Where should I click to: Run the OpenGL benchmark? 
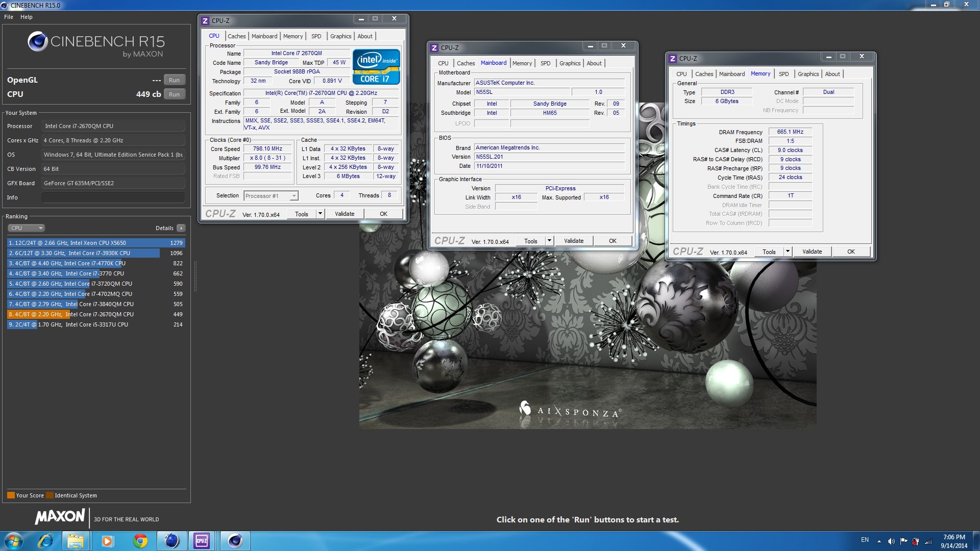coord(174,80)
